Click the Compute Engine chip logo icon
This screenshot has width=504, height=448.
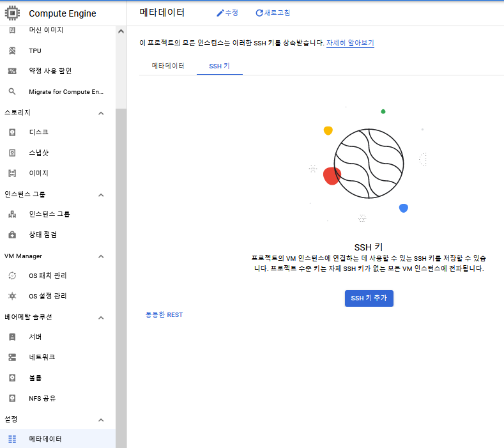point(12,13)
